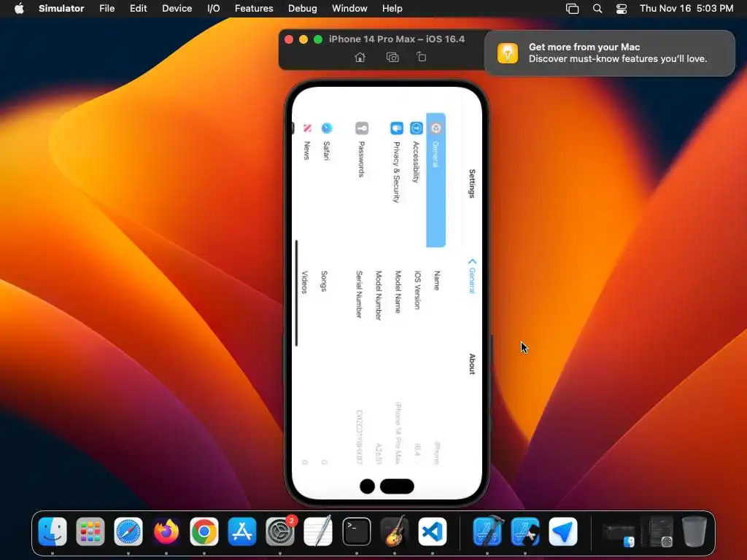Tap the News icon in Settings list
Image resolution: width=747 pixels, height=560 pixels.
click(307, 128)
